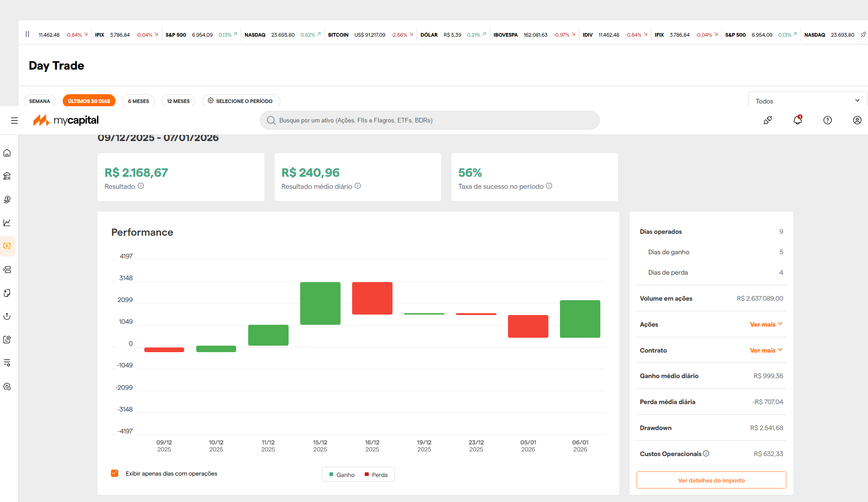This screenshot has height=502, width=868.
Task: Open user profile account icon
Action: pos(857,120)
